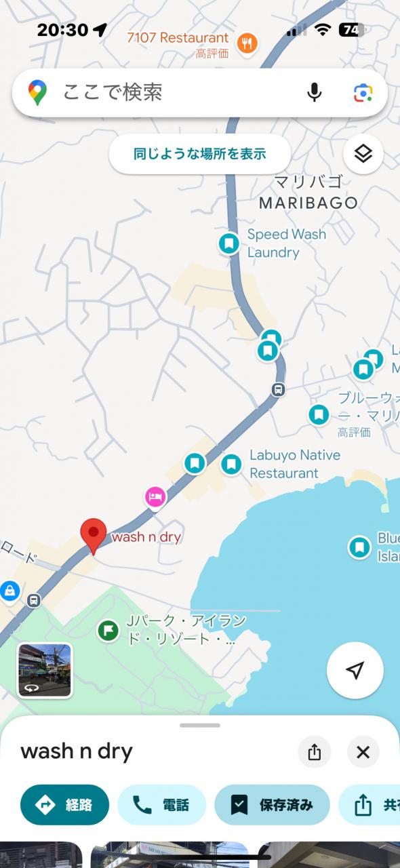400x868 pixels.
Task: Tap the Labuyo Native Restaurant saved pin
Action: tap(231, 465)
